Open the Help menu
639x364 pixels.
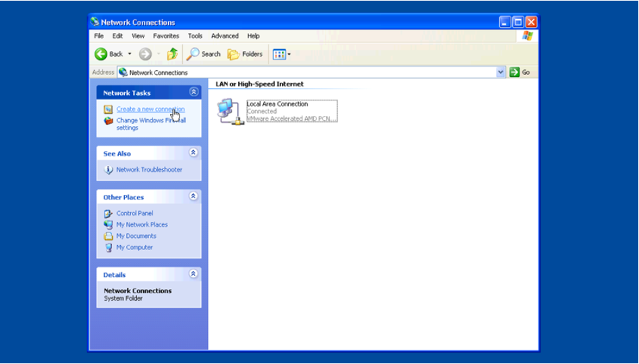tap(254, 36)
